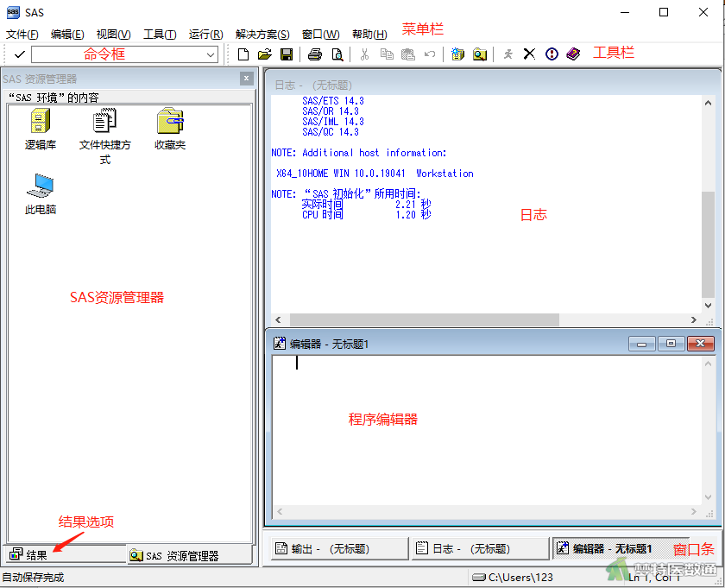Click 'NOTE: Additional host information:' in the log
The width and height of the screenshot is (725, 588).
[x=359, y=153]
